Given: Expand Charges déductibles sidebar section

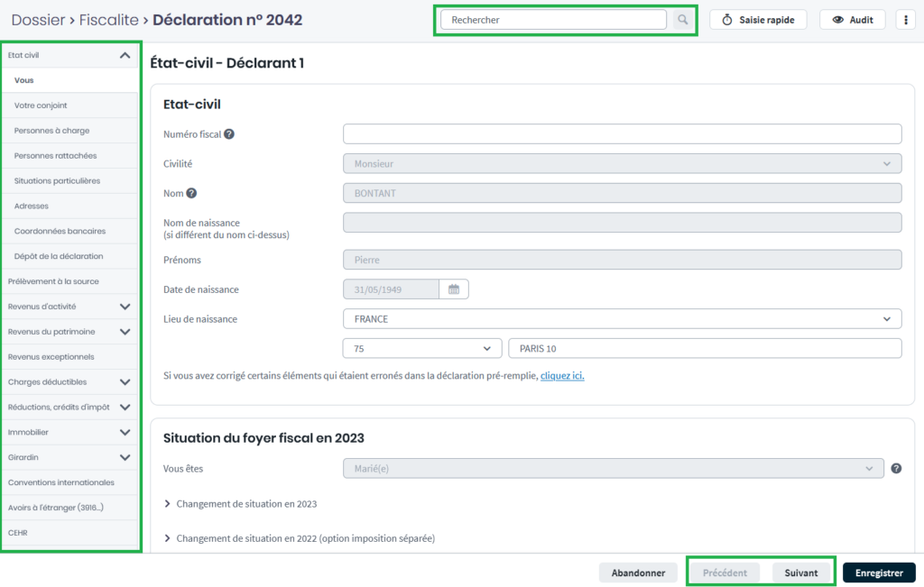Looking at the screenshot, I should (x=125, y=382).
